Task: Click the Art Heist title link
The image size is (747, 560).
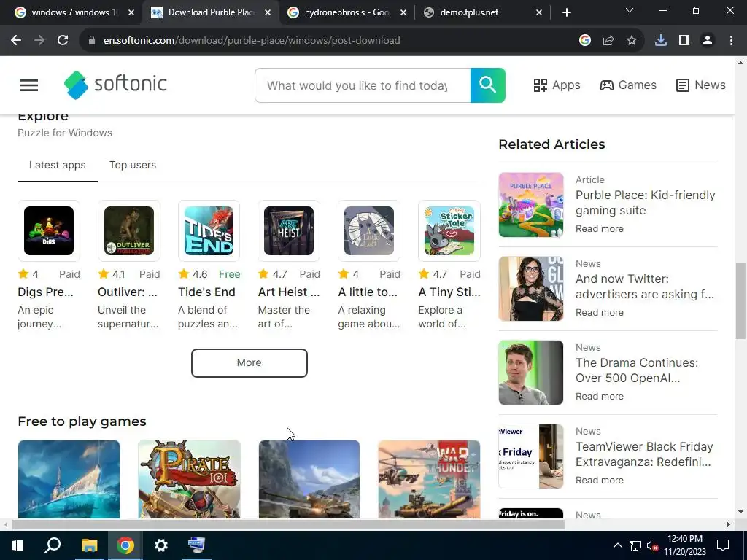Action: click(x=289, y=292)
